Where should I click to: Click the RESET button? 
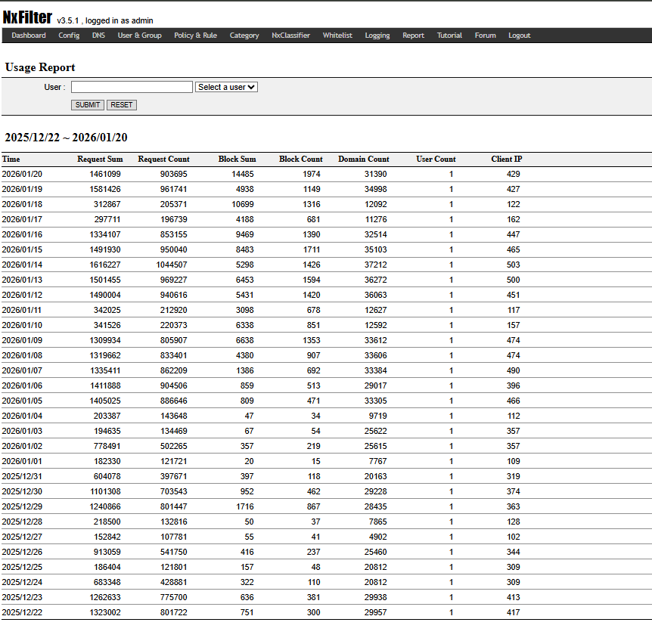122,105
